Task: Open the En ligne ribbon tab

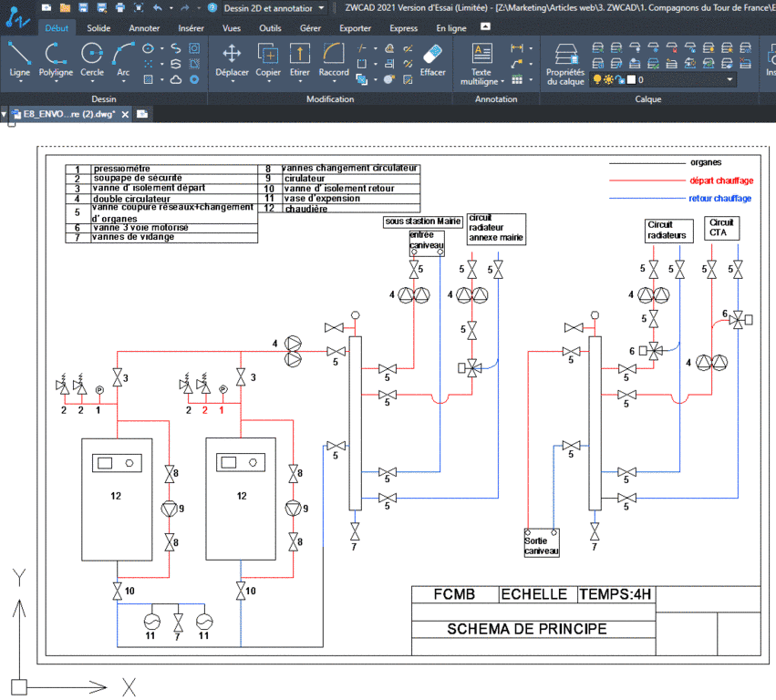Action: 450,28
